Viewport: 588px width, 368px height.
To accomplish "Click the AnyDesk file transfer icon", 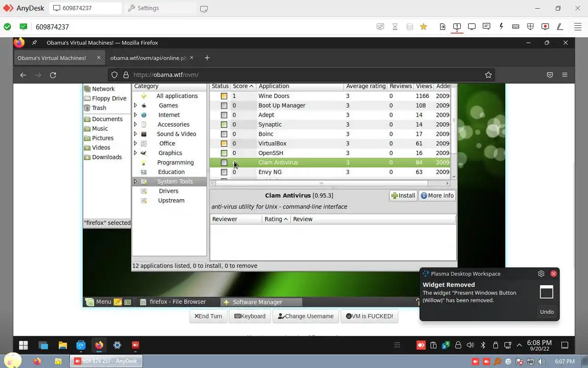I will click(x=442, y=27).
